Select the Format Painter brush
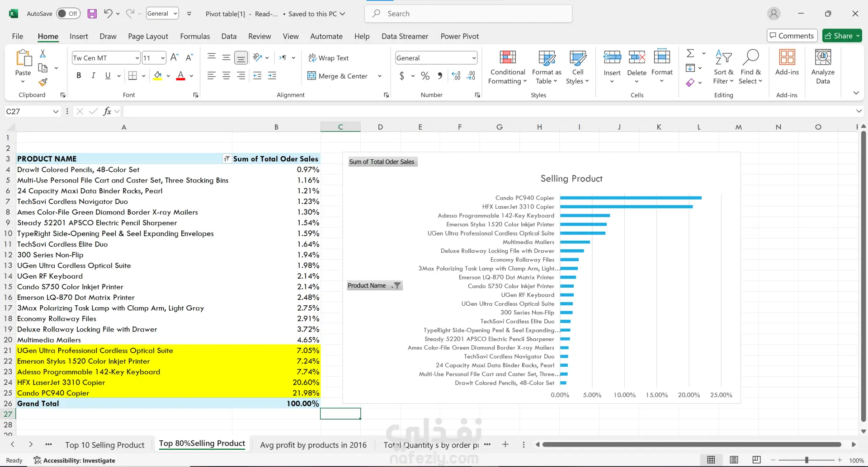Viewport: 868px width, 467px height. pyautogui.click(x=43, y=82)
